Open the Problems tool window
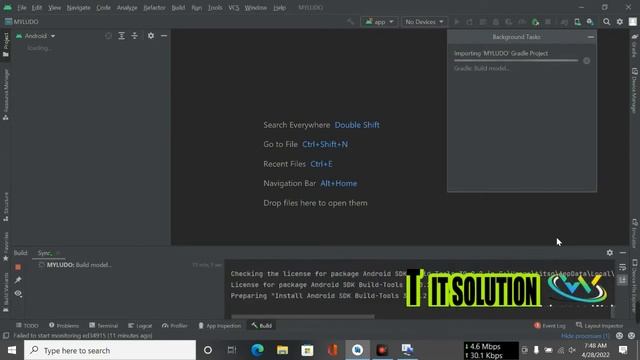Image resolution: width=640 pixels, height=360 pixels. click(64, 326)
